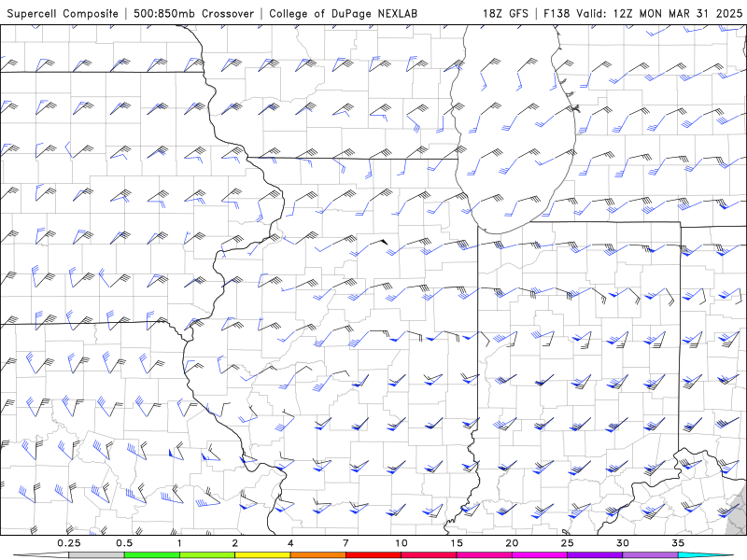The height and width of the screenshot is (560, 747).
Task: Select the gray colorbar segment between 0.25 and 0.5
Action: pos(97,555)
